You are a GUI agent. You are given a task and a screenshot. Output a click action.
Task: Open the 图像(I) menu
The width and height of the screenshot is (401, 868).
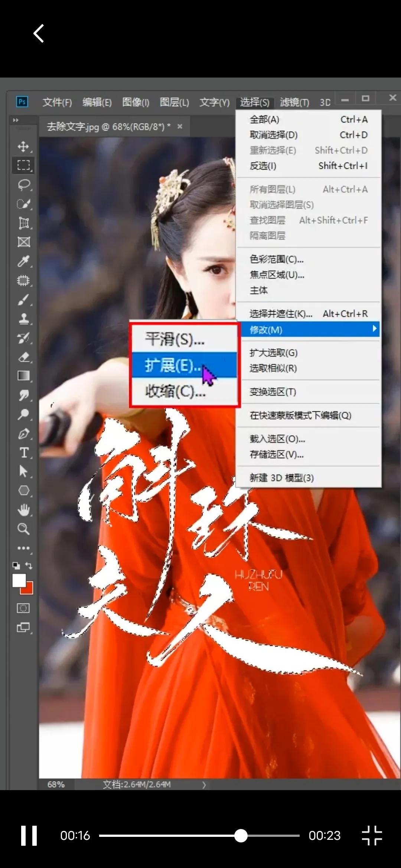click(x=136, y=102)
